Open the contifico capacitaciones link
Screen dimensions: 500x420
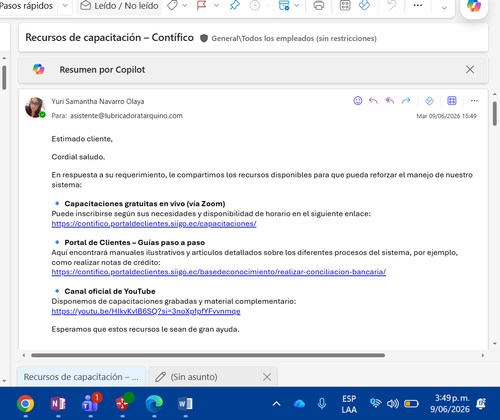[154, 224]
